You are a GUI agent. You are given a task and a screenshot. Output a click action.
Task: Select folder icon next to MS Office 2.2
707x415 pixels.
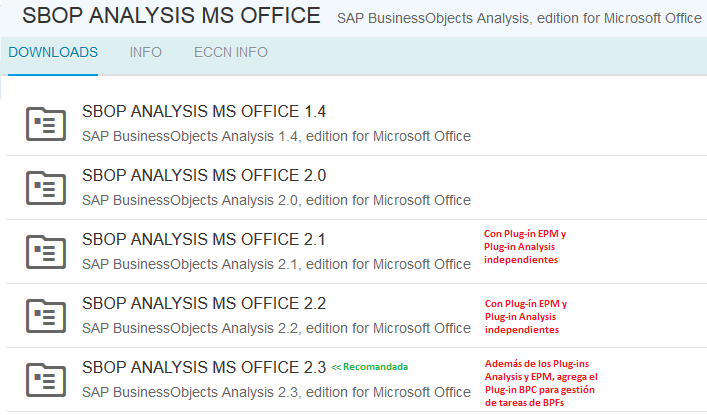pos(44,315)
